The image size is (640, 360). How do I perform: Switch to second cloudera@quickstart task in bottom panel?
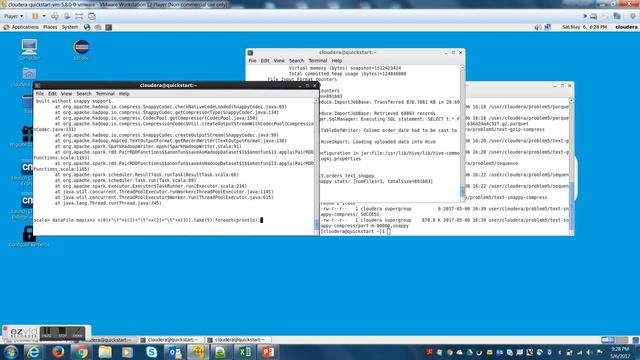tap(170, 340)
